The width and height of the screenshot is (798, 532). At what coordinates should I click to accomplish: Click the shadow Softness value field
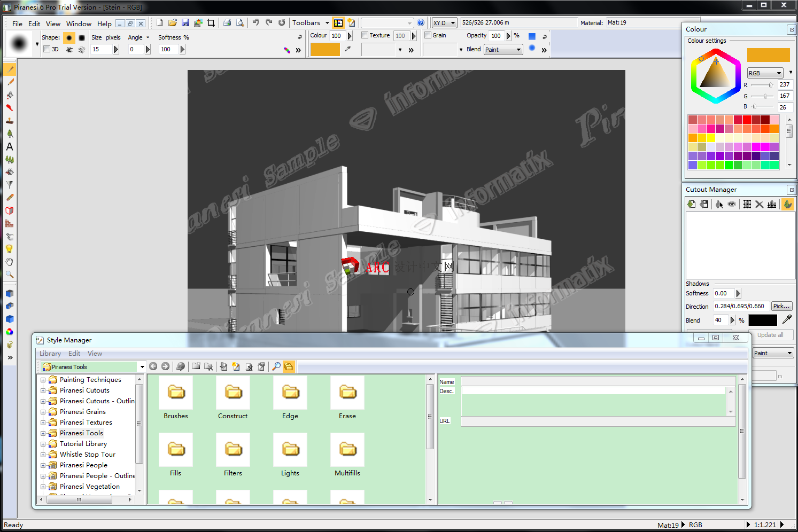pyautogui.click(x=724, y=293)
